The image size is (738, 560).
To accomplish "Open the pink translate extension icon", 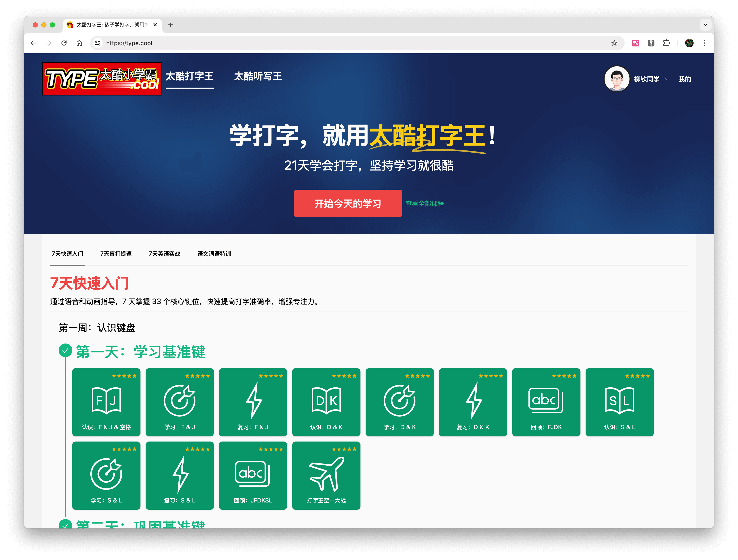I will pos(636,43).
